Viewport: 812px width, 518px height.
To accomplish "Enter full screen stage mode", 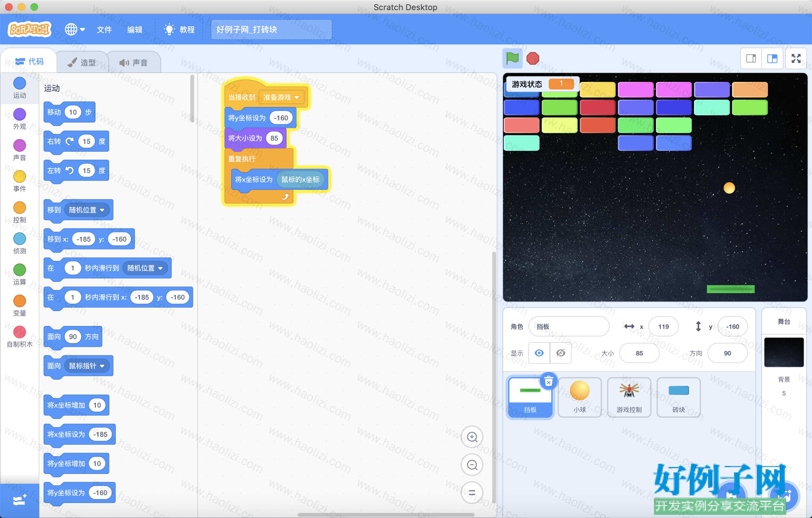I will click(x=796, y=59).
